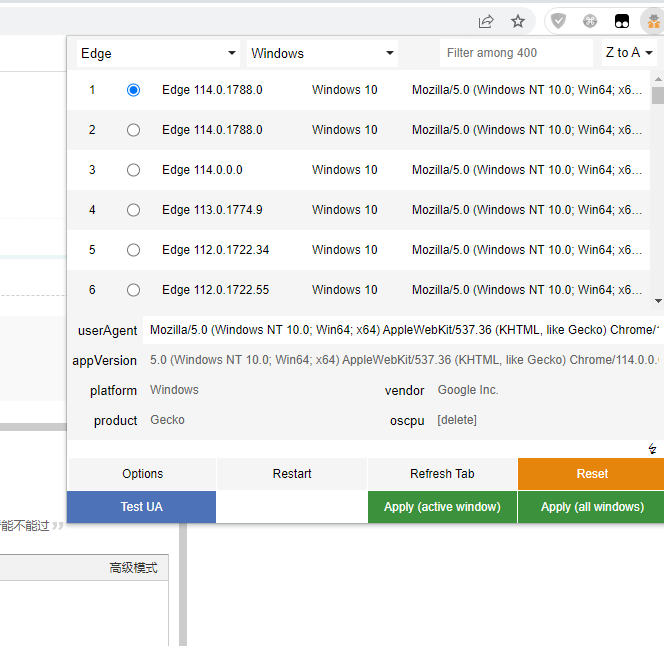The width and height of the screenshot is (664, 646).
Task: Apply user agent to active window
Action: [442, 507]
